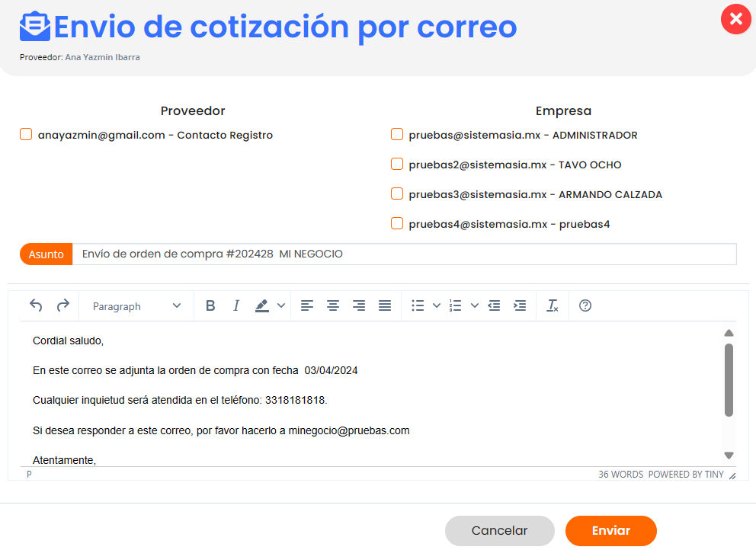
Task: Open the Paragraph format dropdown
Action: point(136,305)
